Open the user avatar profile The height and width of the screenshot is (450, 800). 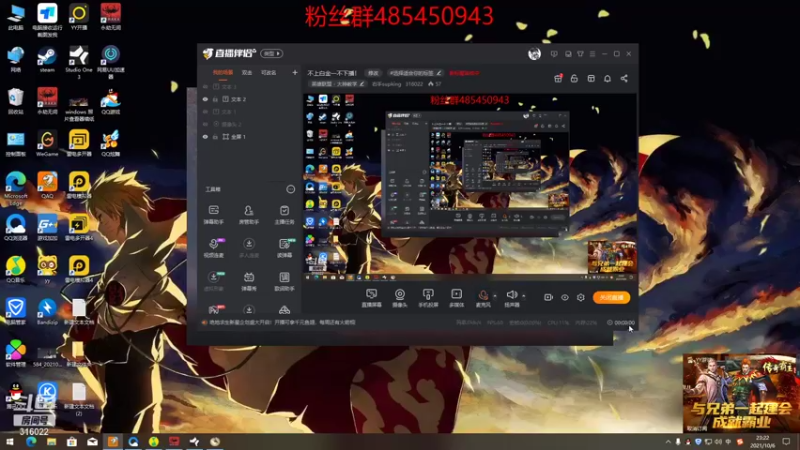[534, 54]
